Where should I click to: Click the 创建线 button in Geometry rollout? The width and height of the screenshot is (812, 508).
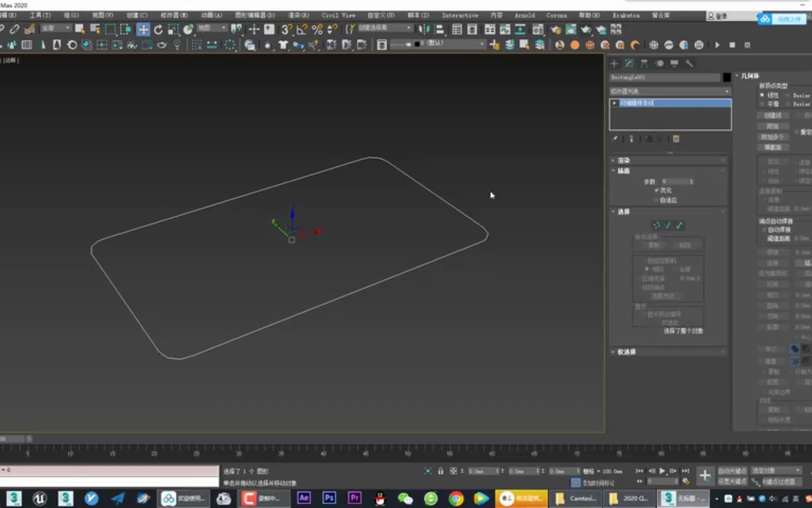(x=773, y=115)
